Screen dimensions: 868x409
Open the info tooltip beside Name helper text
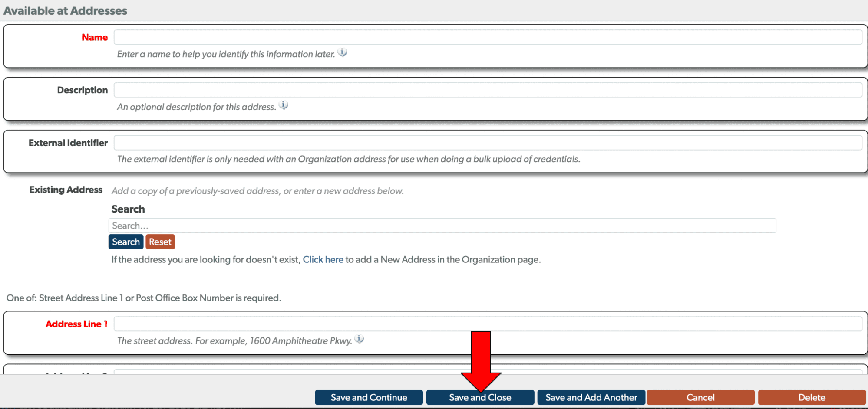[343, 52]
